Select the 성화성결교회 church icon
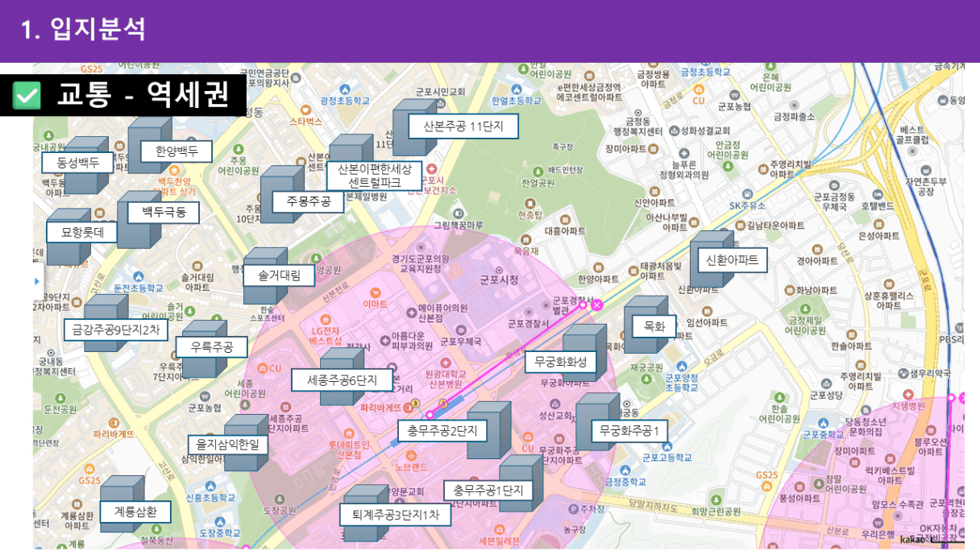Image resolution: width=980 pixels, height=551 pixels. 675,130
